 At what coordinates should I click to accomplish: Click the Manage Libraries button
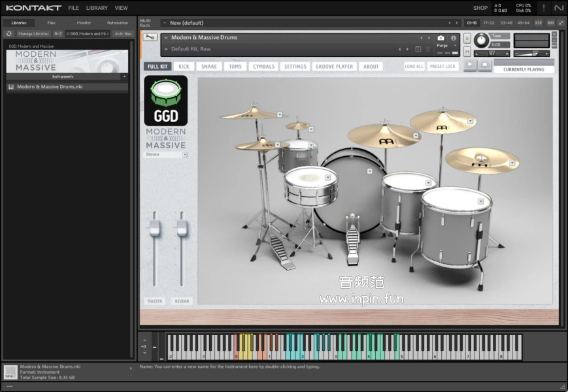click(x=33, y=33)
